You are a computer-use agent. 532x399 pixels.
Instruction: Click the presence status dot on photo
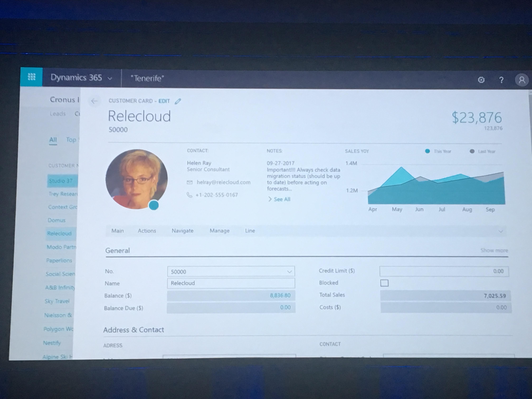pos(154,205)
